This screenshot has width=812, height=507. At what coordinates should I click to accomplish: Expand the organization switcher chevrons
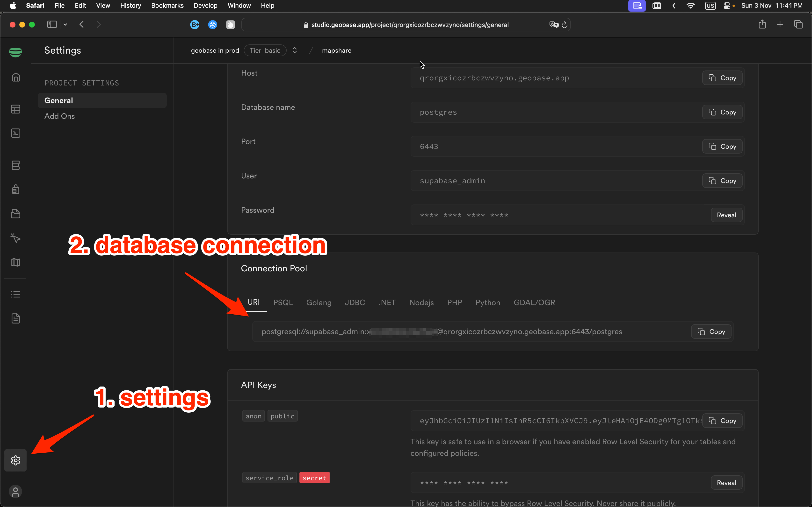coord(295,50)
